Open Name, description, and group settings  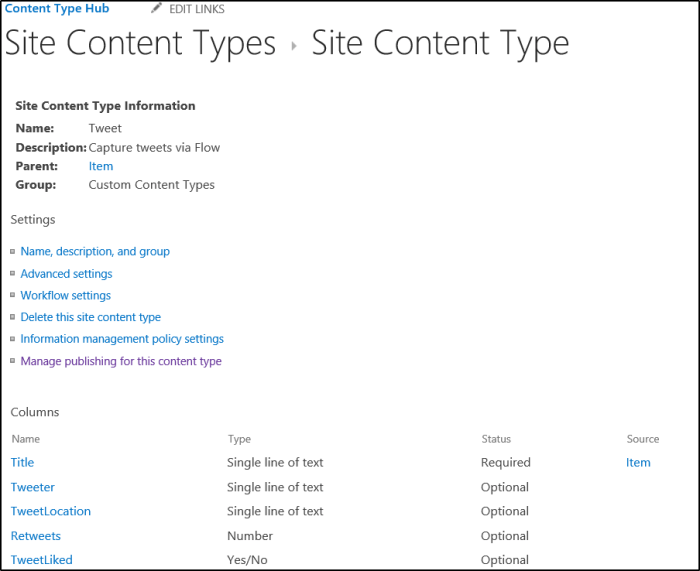95,251
